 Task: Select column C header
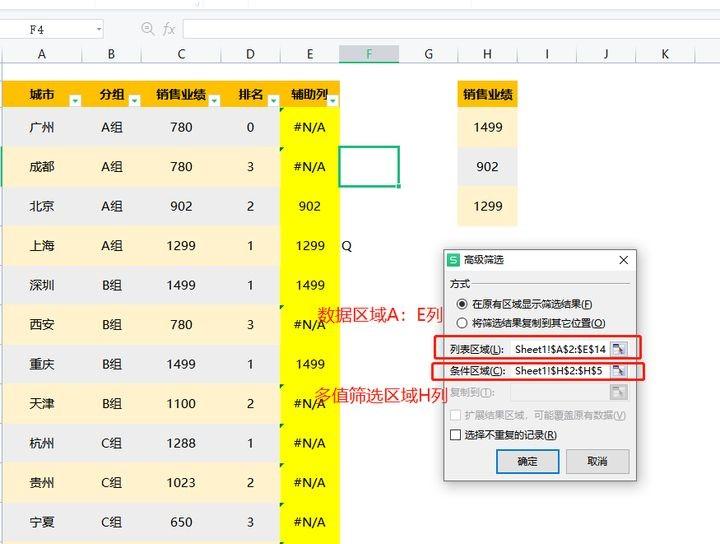[x=181, y=54]
